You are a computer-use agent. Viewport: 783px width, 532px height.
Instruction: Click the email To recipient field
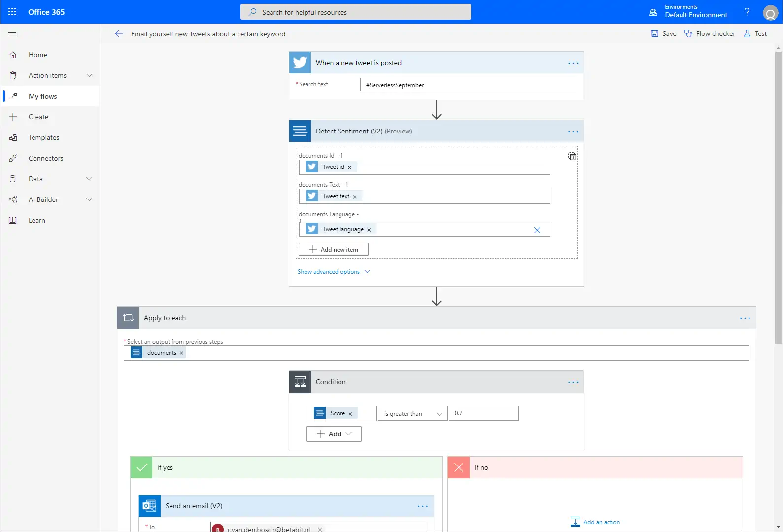[318, 527]
